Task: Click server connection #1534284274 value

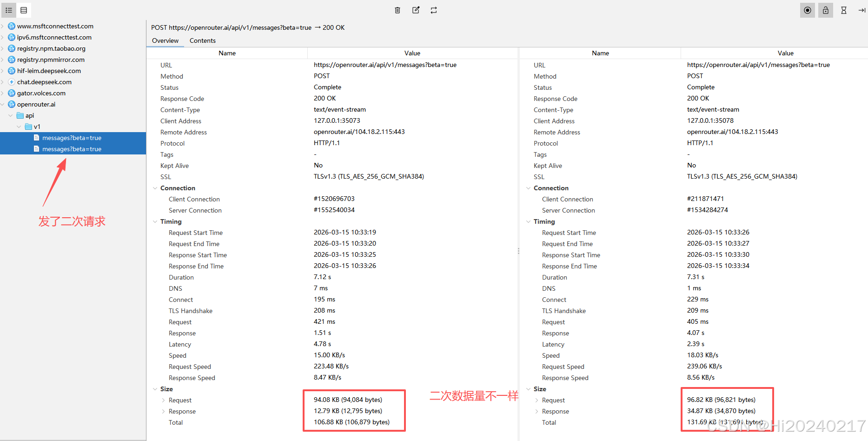Action: (707, 210)
